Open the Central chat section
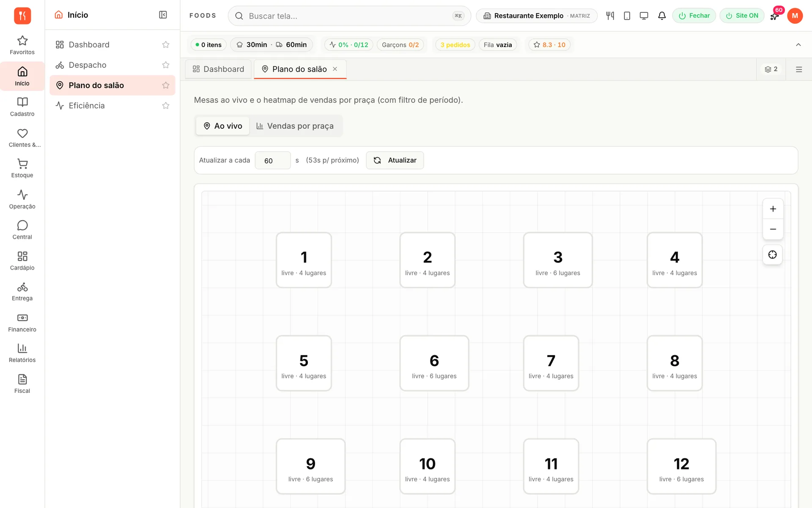Viewport: 812px width, 508px height. [x=22, y=230]
